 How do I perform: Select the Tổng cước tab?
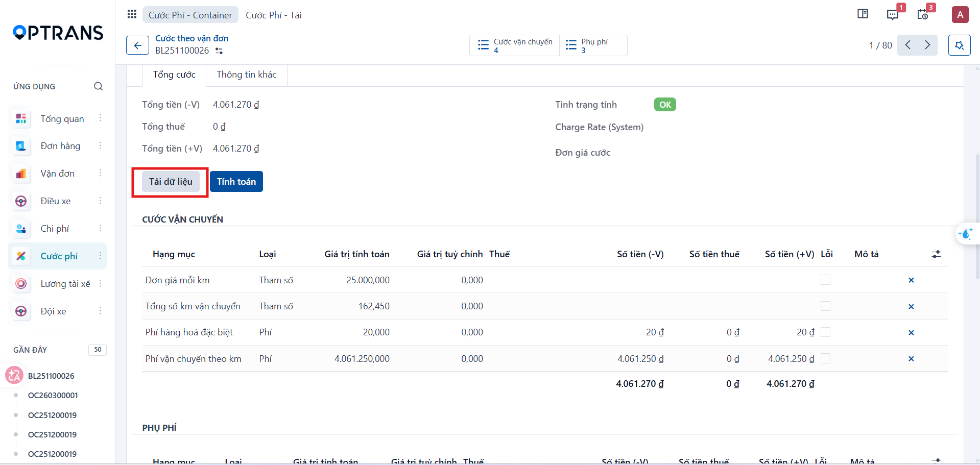coord(174,75)
